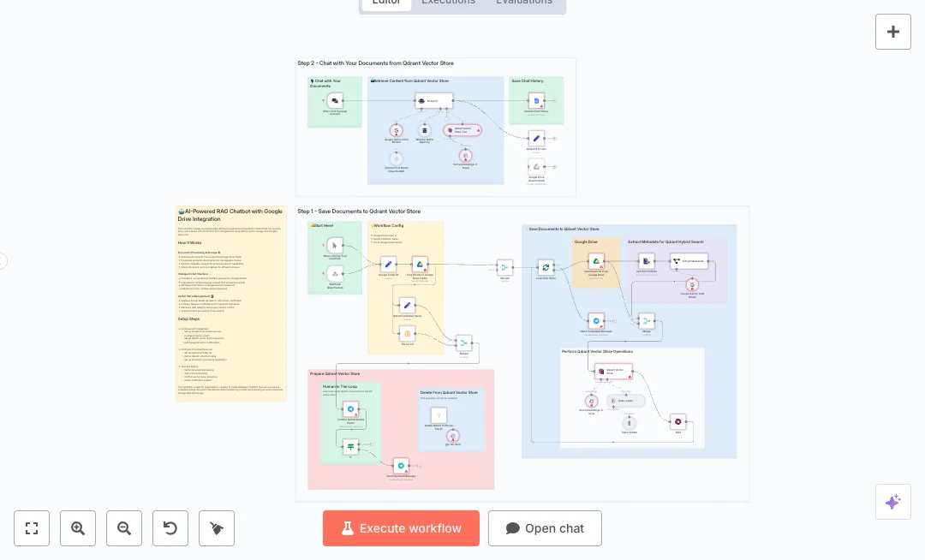The width and height of the screenshot is (925, 560).
Task: Tidy up the workflow nodes
Action: (x=217, y=528)
